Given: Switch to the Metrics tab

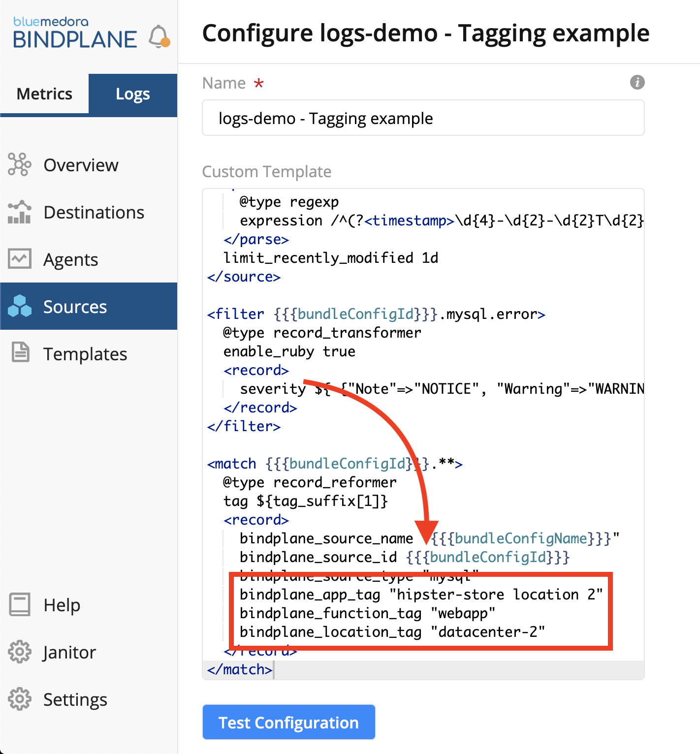Looking at the screenshot, I should click(x=44, y=94).
